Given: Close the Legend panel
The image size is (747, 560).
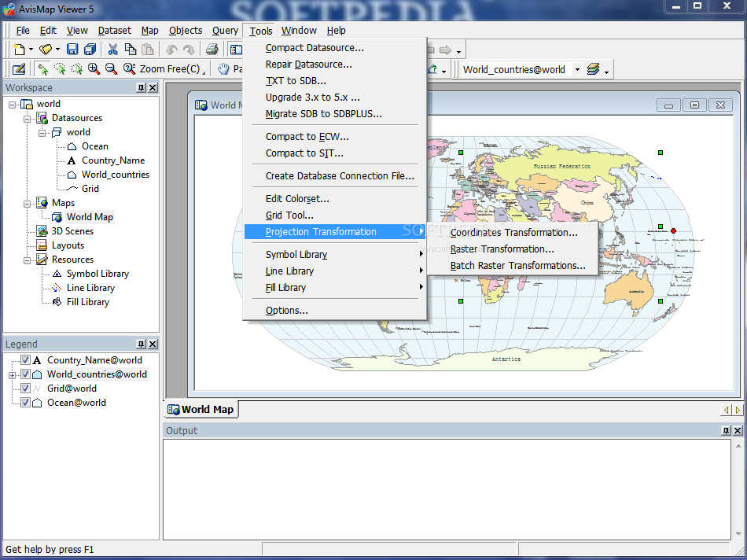Looking at the screenshot, I should coord(153,344).
